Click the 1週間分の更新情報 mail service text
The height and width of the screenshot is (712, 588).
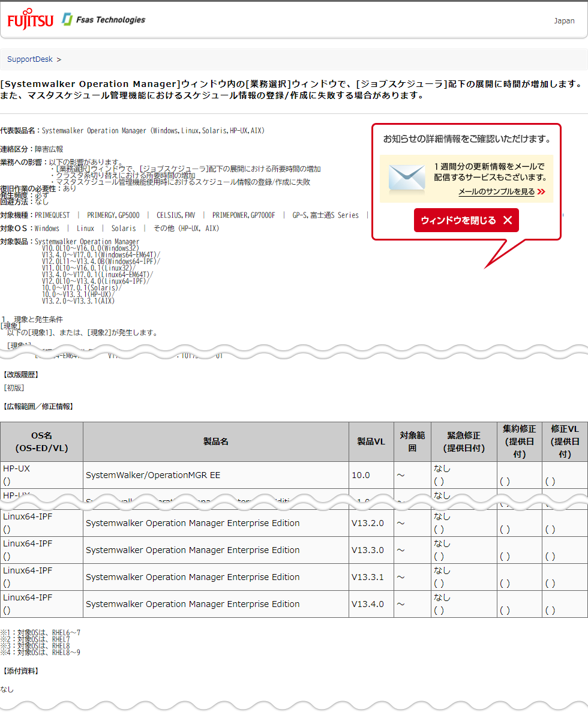click(490, 172)
